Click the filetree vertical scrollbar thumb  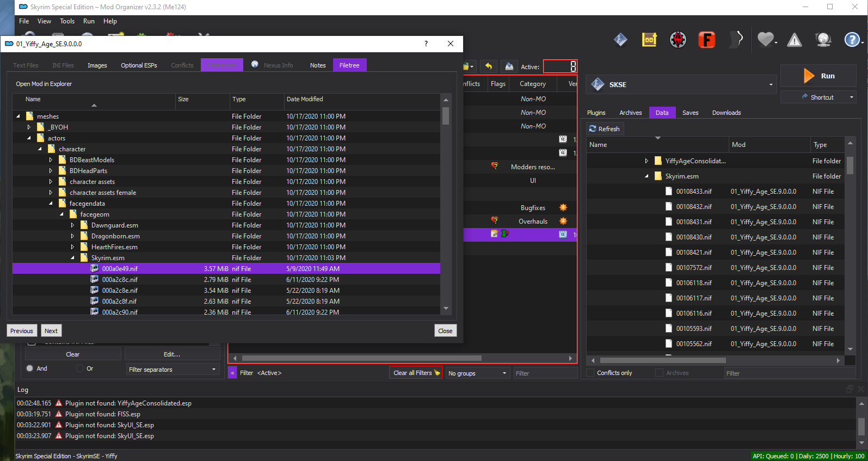click(x=446, y=115)
